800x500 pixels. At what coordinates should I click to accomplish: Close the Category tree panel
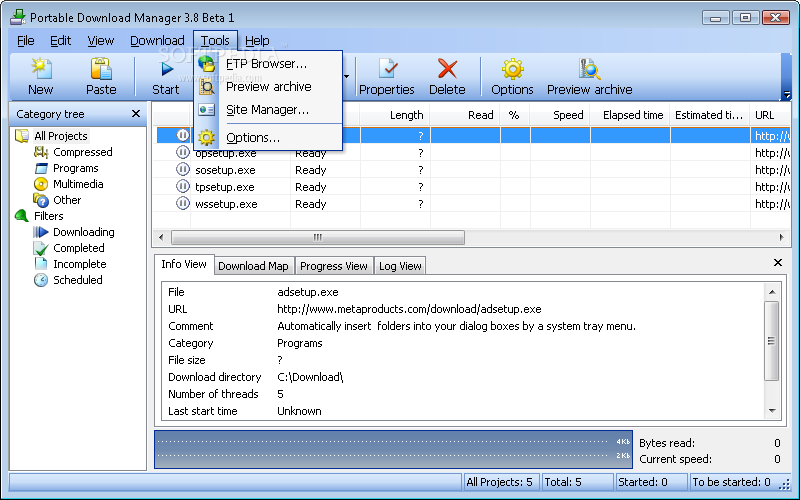pos(136,114)
